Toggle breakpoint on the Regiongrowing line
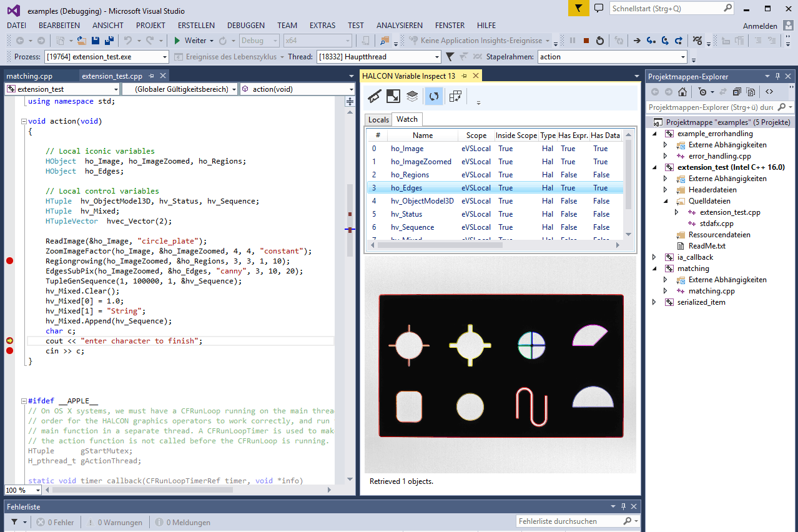 click(x=9, y=261)
